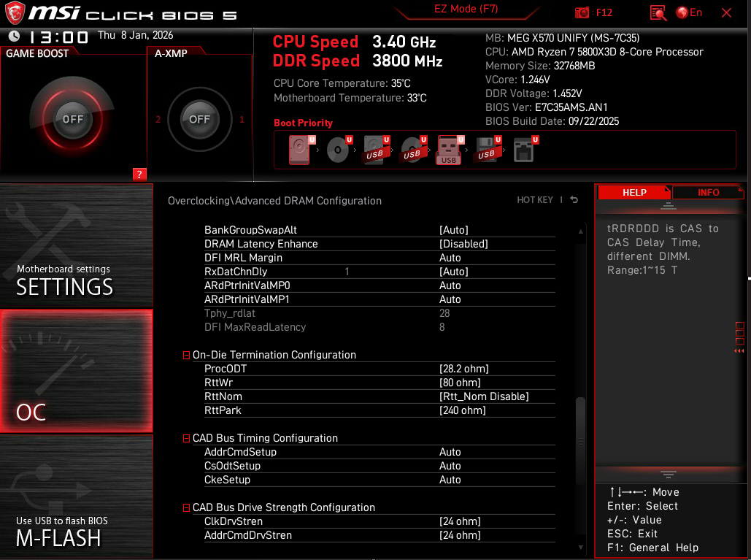
Task: Click the DFI MaxReadLatency row
Action: (x=380, y=327)
